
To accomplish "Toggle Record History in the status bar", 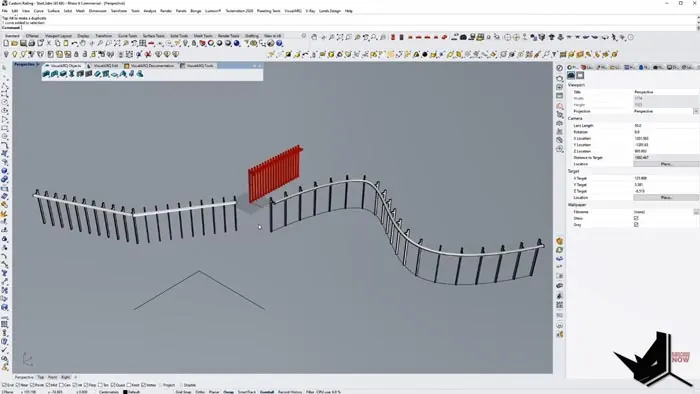I will click(x=290, y=392).
